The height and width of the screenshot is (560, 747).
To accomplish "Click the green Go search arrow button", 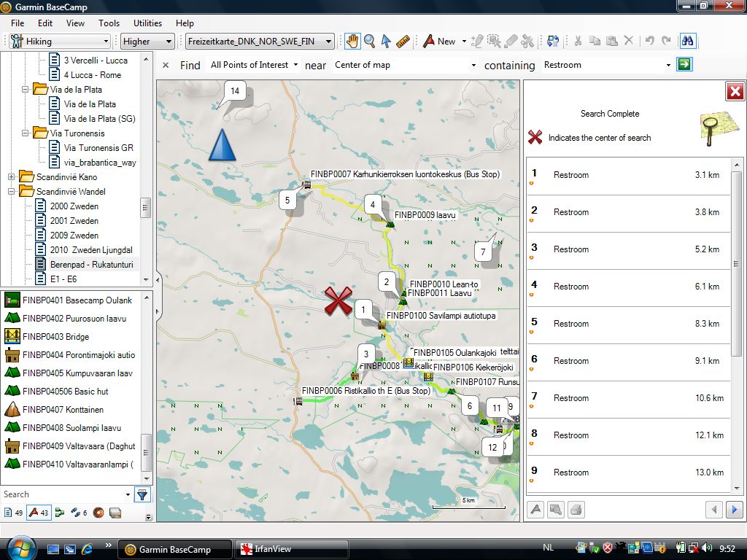I will (684, 65).
